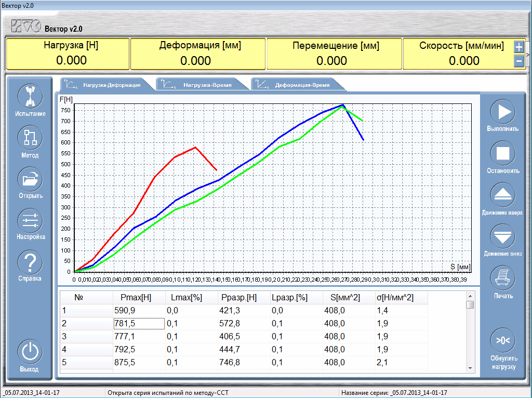Click the № column header
Screen dimensions: 532x398
[87, 298]
